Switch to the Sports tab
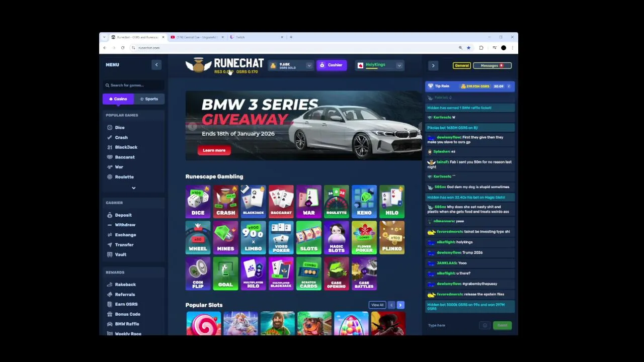This screenshot has width=644, height=362. [149, 99]
